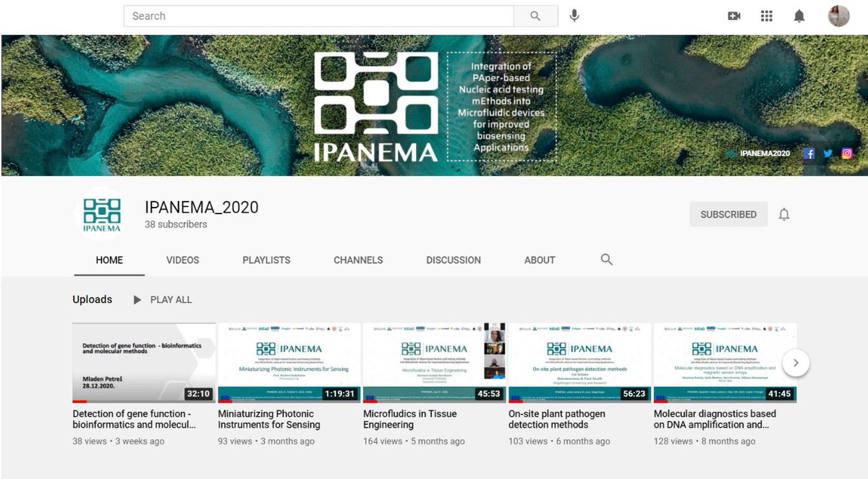
Task: Open Molecular diagnostics video thumbnail
Action: click(x=725, y=363)
